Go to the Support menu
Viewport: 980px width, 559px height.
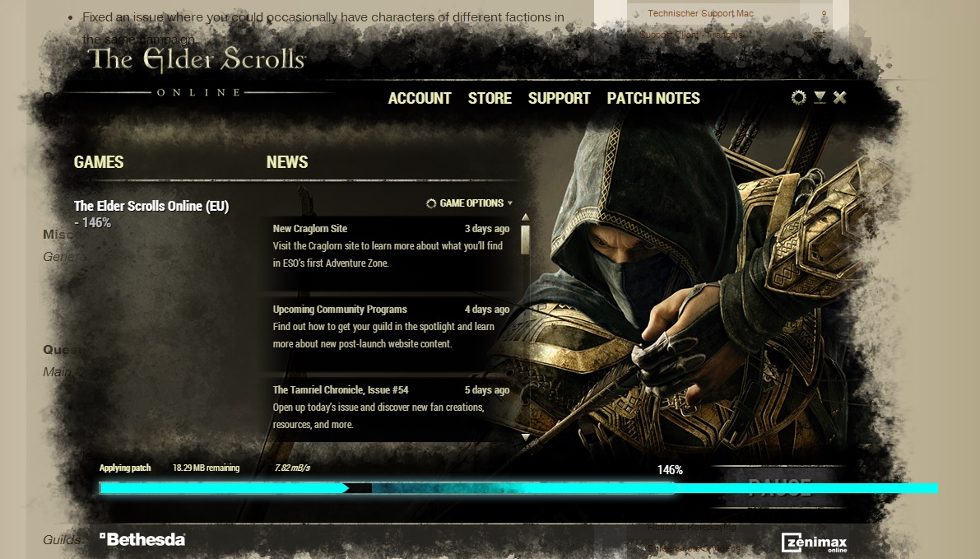pyautogui.click(x=559, y=98)
